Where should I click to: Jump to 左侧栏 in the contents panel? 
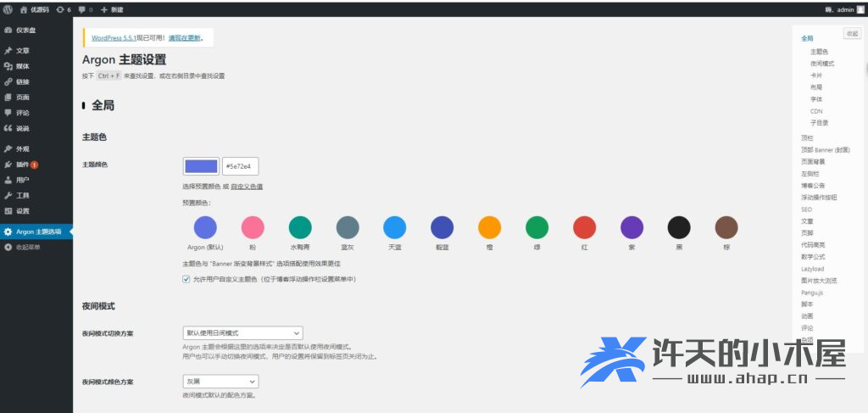click(x=810, y=174)
